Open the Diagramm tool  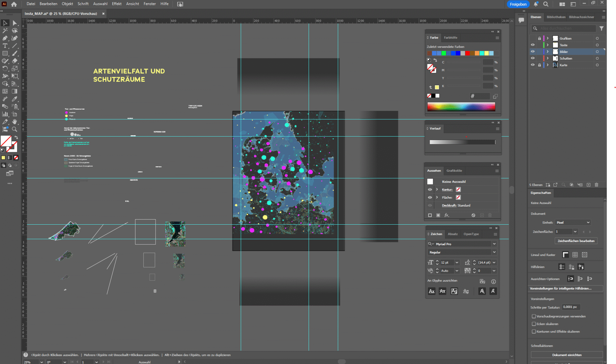click(5, 114)
